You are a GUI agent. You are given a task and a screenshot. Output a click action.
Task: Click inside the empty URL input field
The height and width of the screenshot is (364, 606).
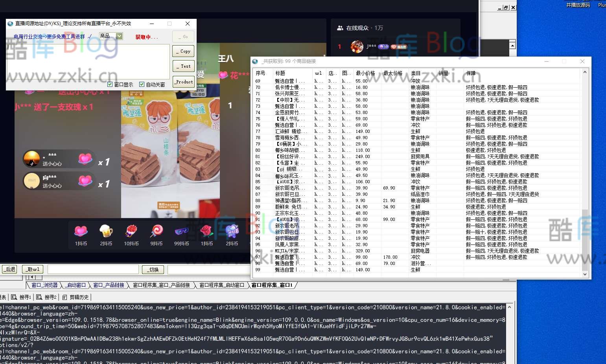click(x=92, y=269)
